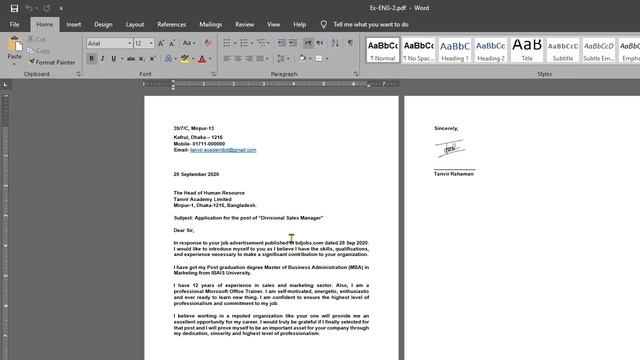Screen dimensions: 640x360
Task: Toggle Right-to-Left text direction
Action: click(320, 43)
